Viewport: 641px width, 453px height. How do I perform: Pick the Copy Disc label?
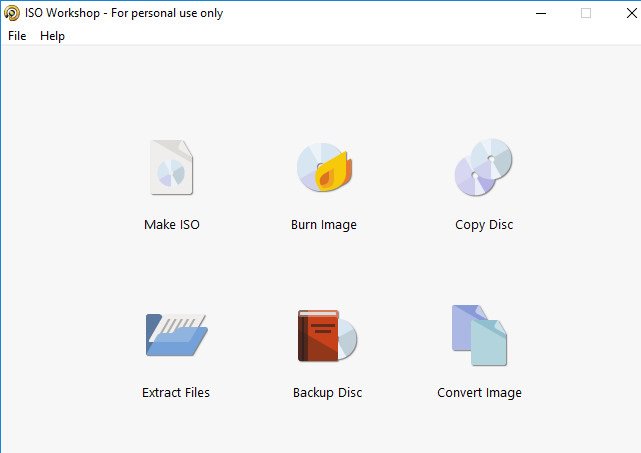[484, 225]
